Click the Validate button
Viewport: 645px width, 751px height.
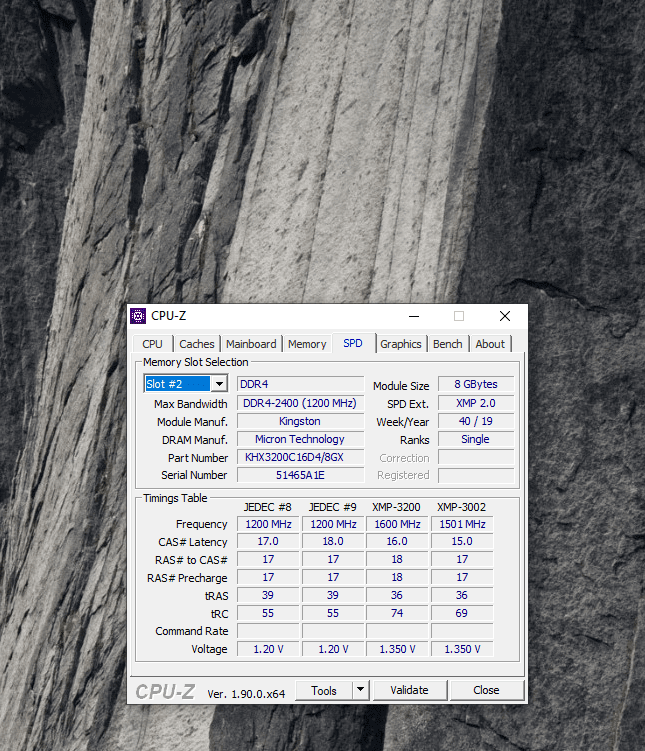(409, 690)
